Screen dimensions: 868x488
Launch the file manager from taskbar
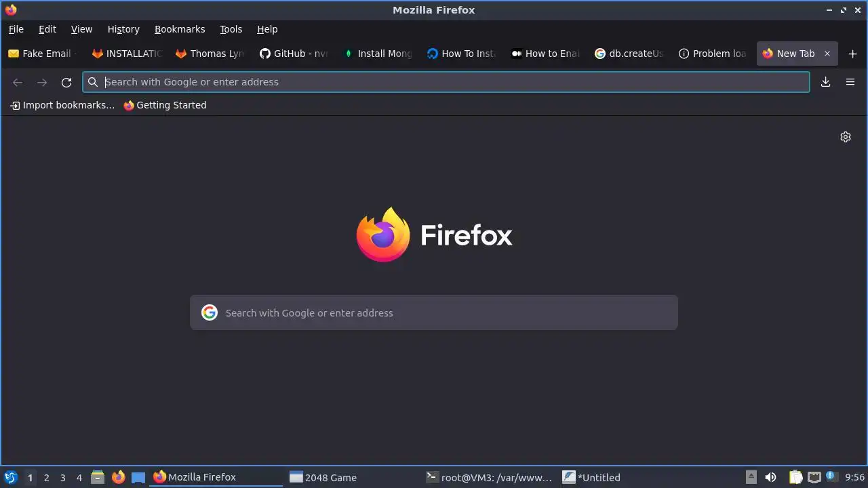point(98,477)
